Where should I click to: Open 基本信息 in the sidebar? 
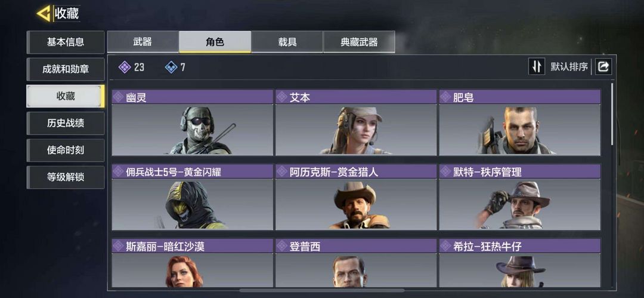(66, 42)
